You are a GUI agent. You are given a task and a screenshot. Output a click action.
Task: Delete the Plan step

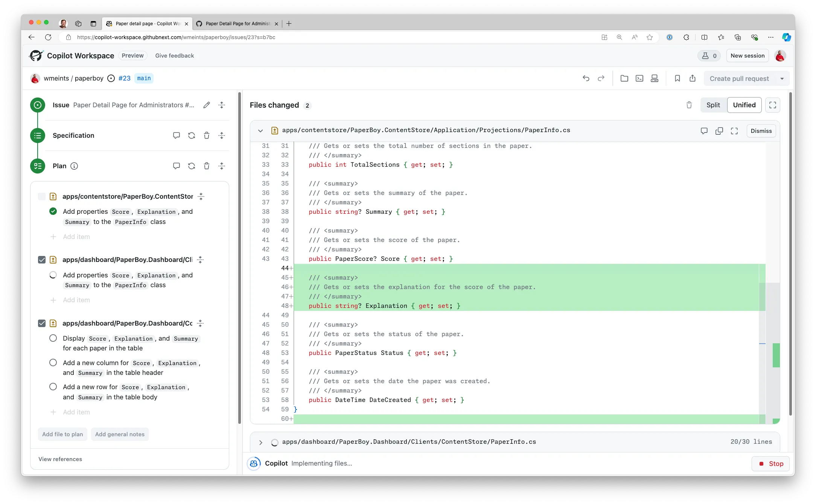pos(207,166)
